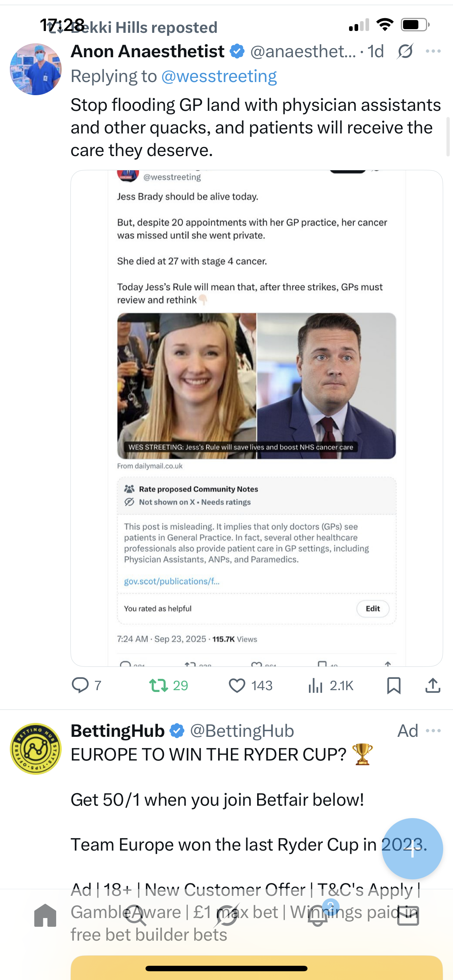
Task: Open view analytics showing 2.1K
Action: point(315,685)
